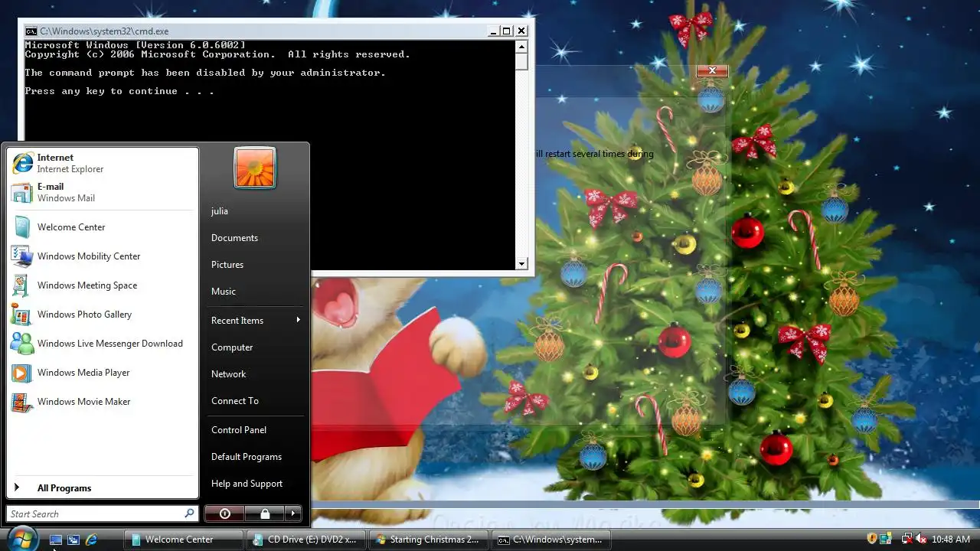This screenshot has height=551, width=980.
Task: Lock the computer with lock button
Action: [x=264, y=514]
